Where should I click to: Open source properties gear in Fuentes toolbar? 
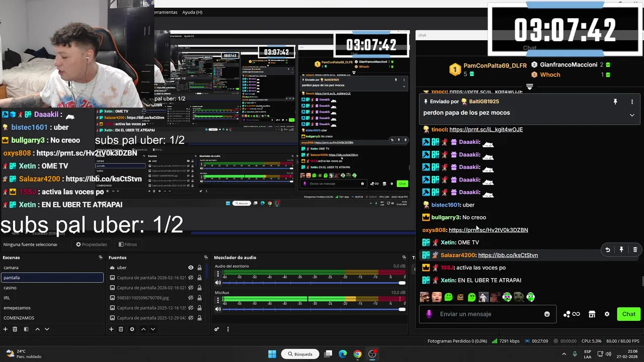[132, 329]
